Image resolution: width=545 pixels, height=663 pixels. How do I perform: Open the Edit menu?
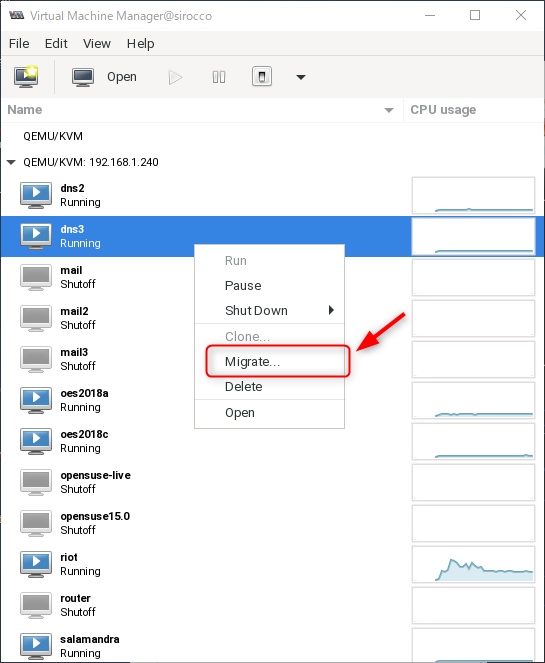[56, 44]
